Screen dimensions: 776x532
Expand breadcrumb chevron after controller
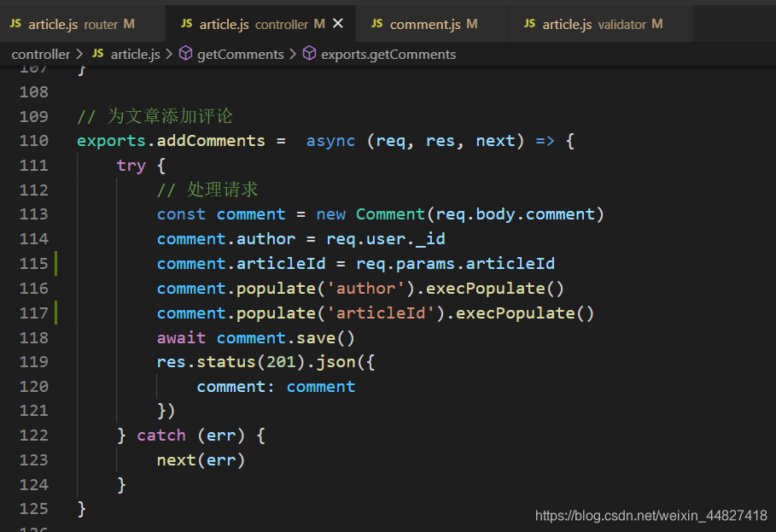(79, 54)
